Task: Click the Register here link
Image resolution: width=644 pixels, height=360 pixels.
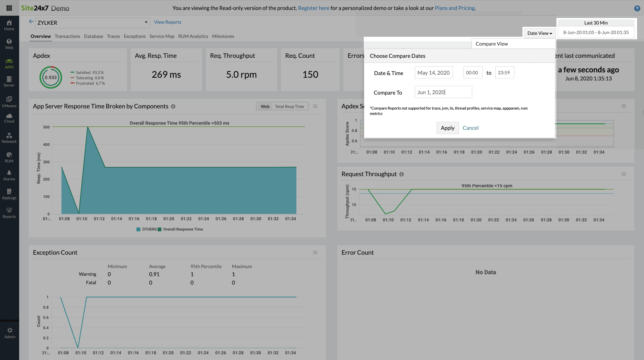Action: [314, 8]
